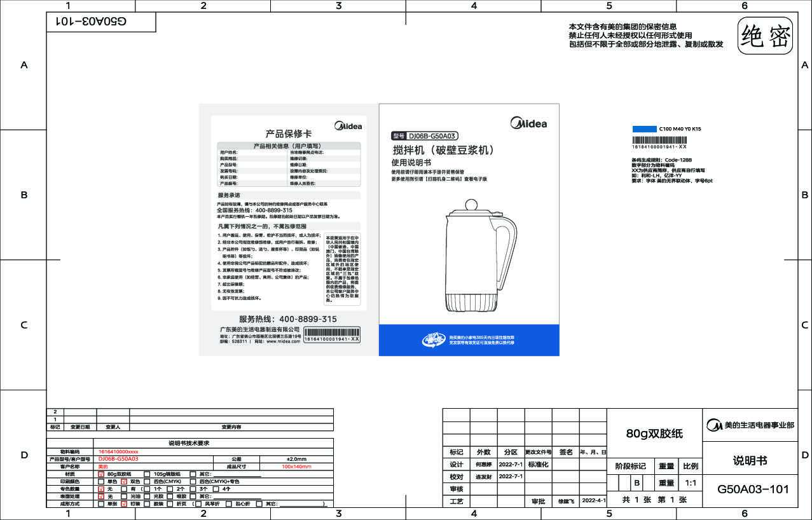Viewport: 812px width, 520px height.
Task: Click the Midea logo on the warranty card
Action: 347,126
